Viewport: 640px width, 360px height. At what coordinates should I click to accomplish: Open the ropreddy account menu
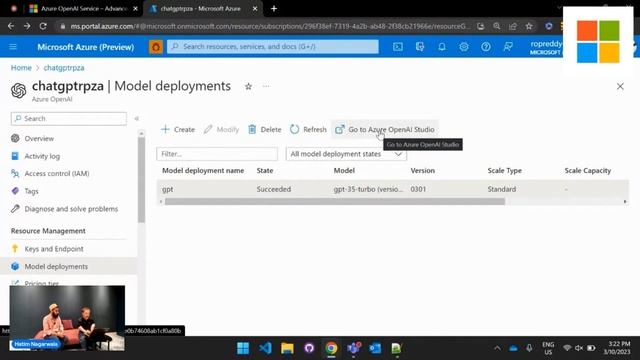pyautogui.click(x=546, y=47)
